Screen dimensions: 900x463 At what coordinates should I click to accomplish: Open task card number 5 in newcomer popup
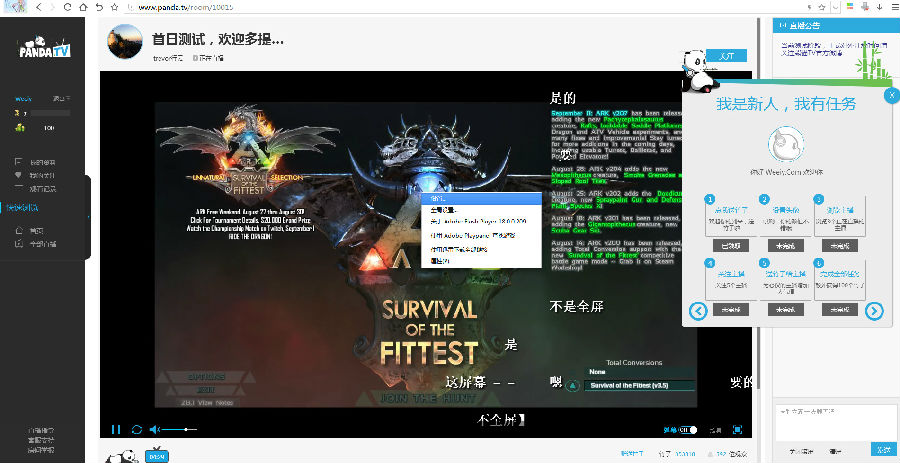pos(785,279)
